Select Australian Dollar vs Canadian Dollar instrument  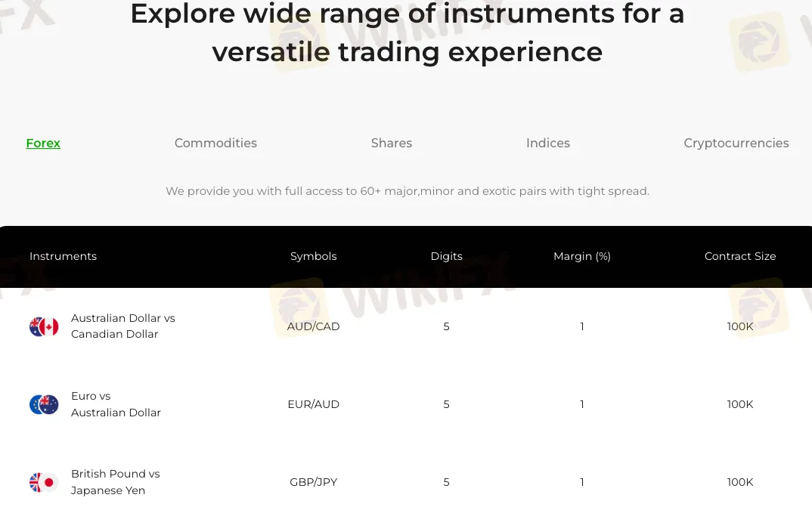(x=123, y=326)
